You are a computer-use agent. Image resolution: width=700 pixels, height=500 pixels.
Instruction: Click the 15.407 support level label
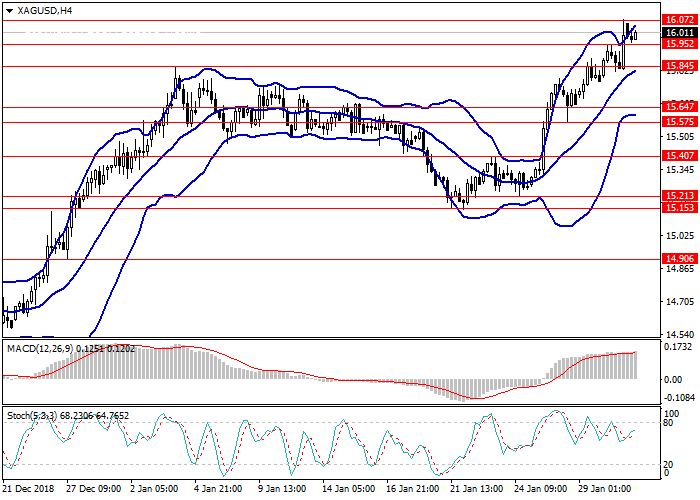(678, 156)
